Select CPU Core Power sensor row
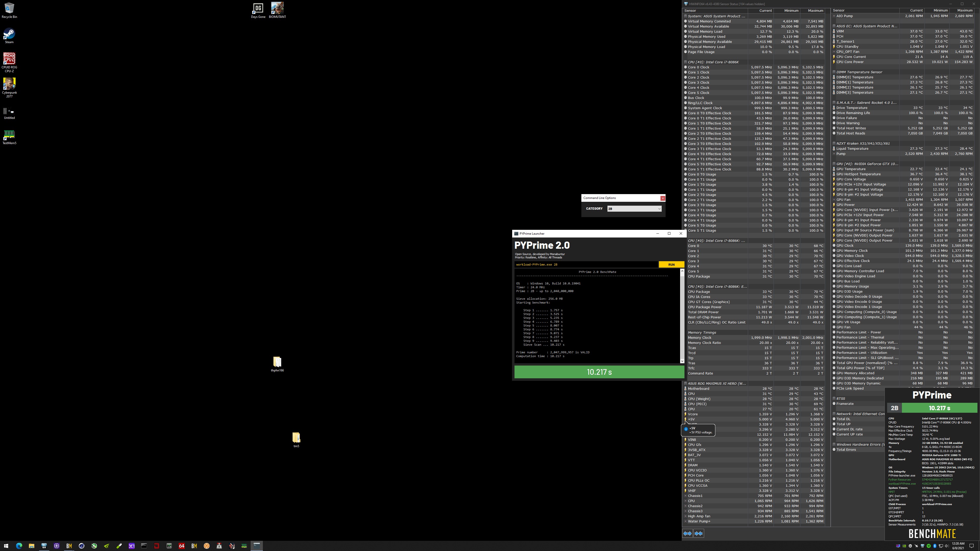Screen dimensions: 980x551 click(903, 62)
